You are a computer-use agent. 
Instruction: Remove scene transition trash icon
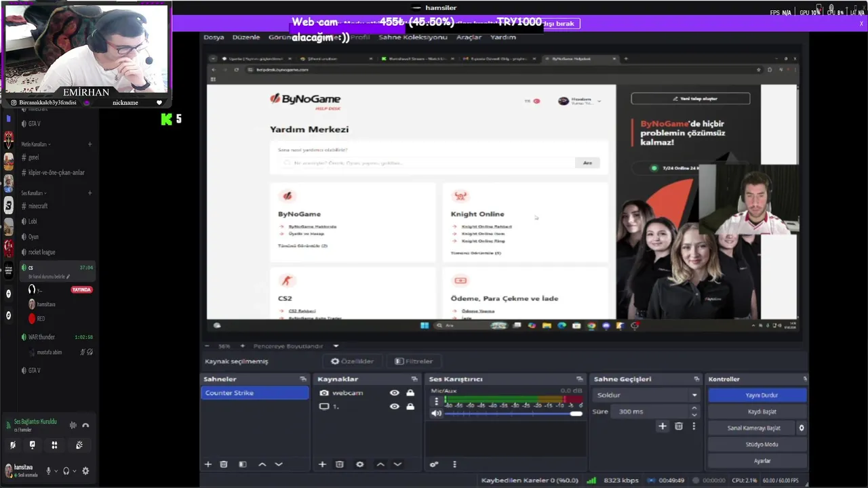click(x=679, y=426)
